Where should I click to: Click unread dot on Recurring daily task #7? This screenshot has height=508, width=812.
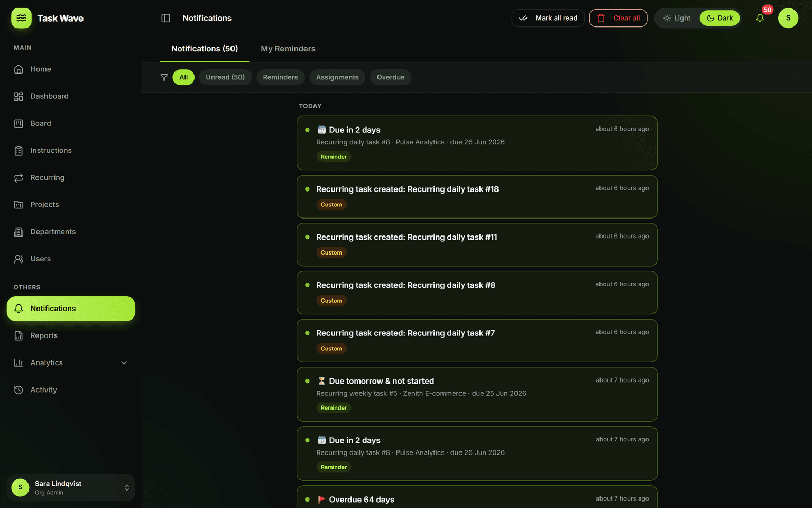click(307, 333)
